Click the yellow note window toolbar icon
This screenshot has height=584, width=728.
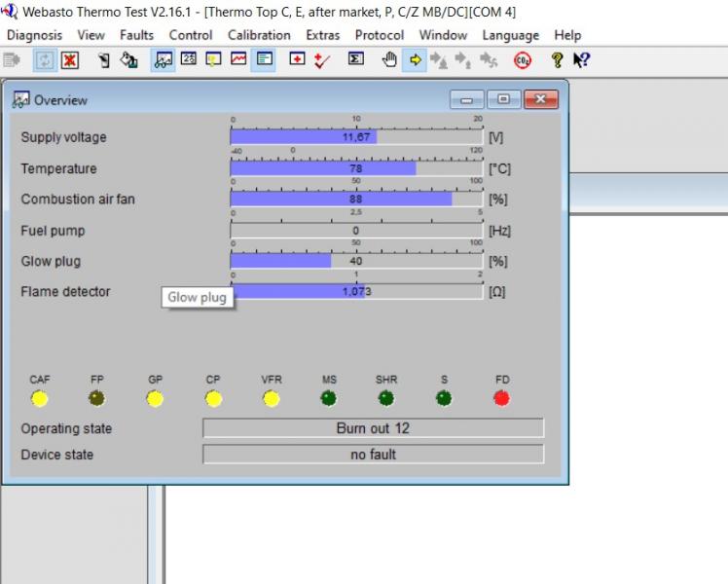[x=213, y=59]
